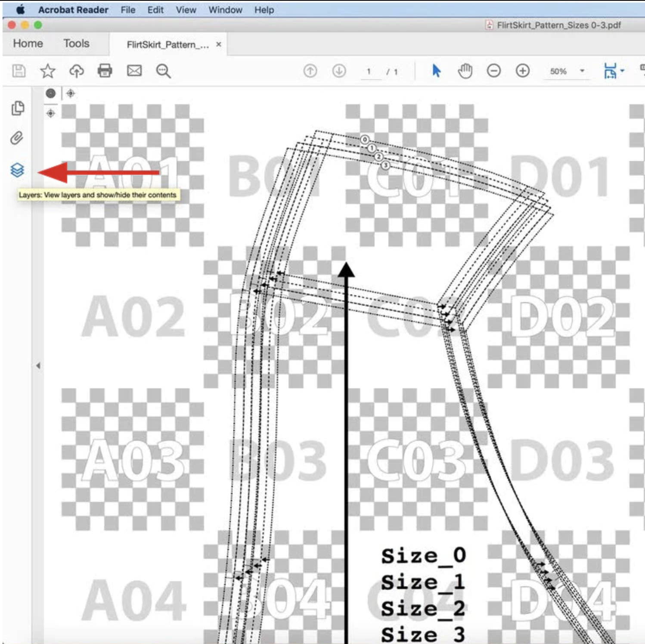The height and width of the screenshot is (644, 645).
Task: Click the Save file icon
Action: point(19,71)
